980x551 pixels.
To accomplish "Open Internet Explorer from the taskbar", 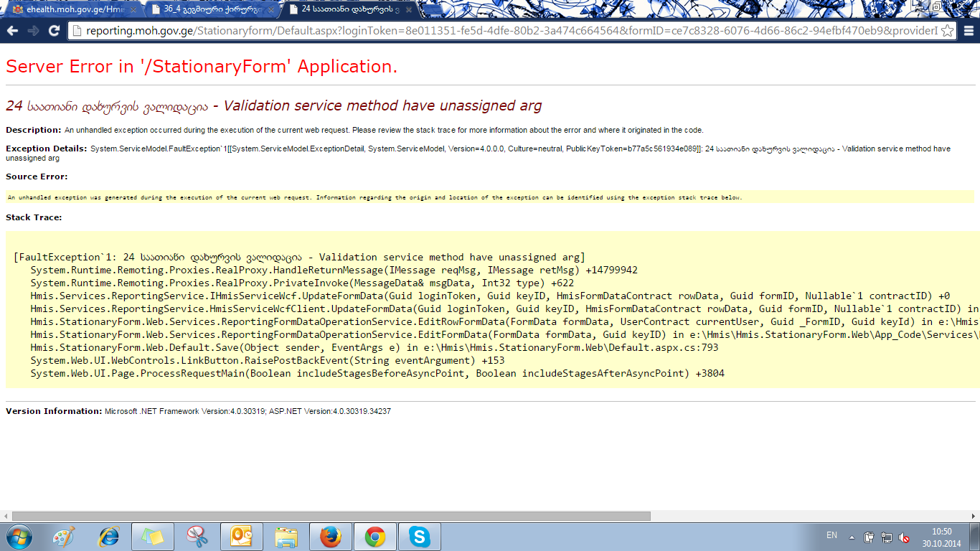I will click(x=109, y=537).
